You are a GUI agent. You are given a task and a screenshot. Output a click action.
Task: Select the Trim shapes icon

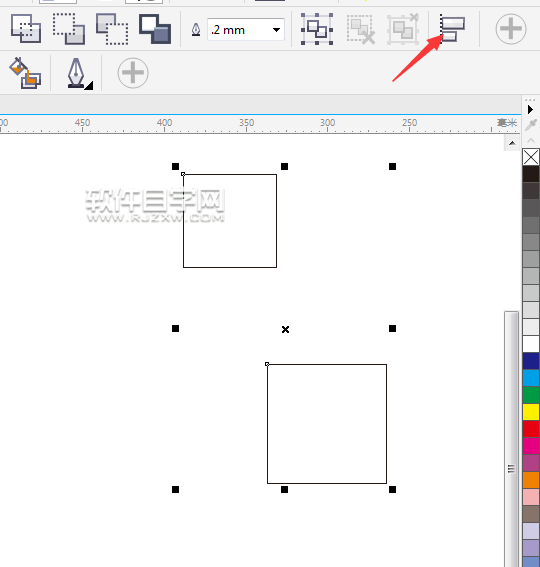point(69,29)
